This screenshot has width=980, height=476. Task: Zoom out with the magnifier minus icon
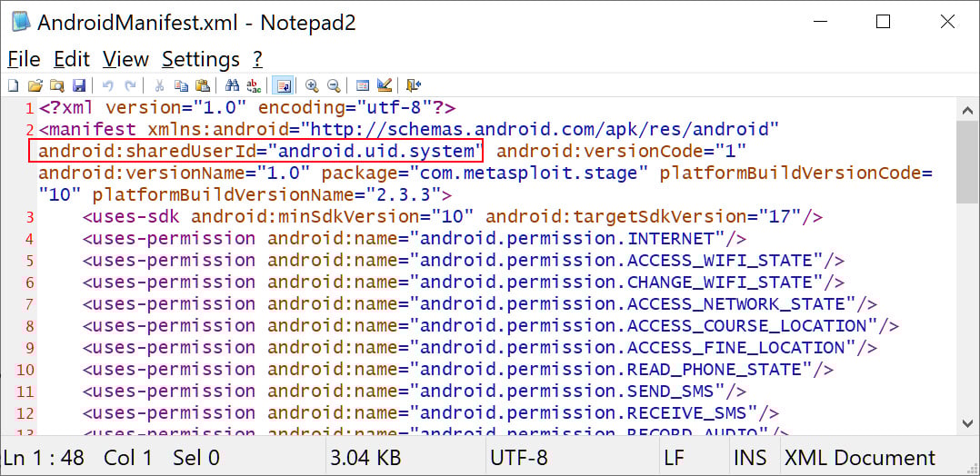(334, 85)
